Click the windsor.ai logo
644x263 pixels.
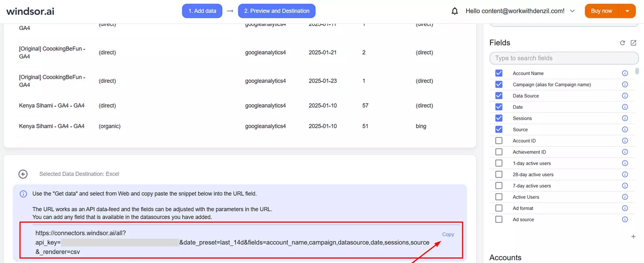tap(30, 11)
